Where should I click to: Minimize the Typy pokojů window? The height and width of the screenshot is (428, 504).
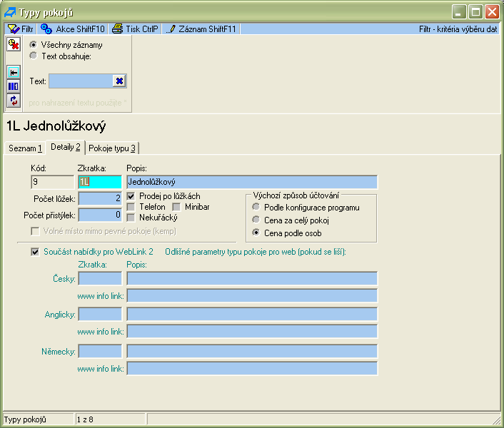point(459,12)
